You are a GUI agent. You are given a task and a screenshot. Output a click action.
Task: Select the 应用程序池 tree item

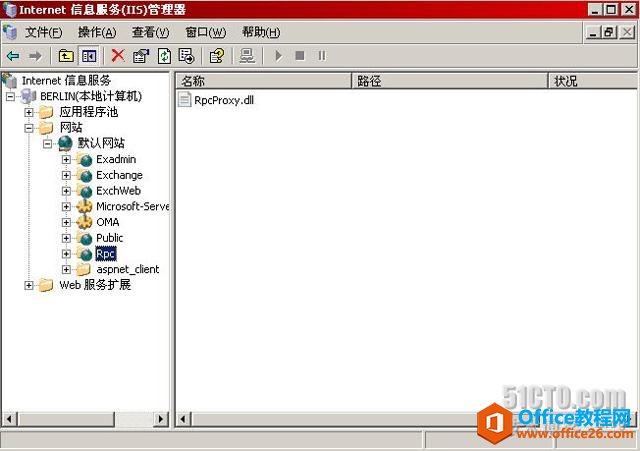(89, 112)
